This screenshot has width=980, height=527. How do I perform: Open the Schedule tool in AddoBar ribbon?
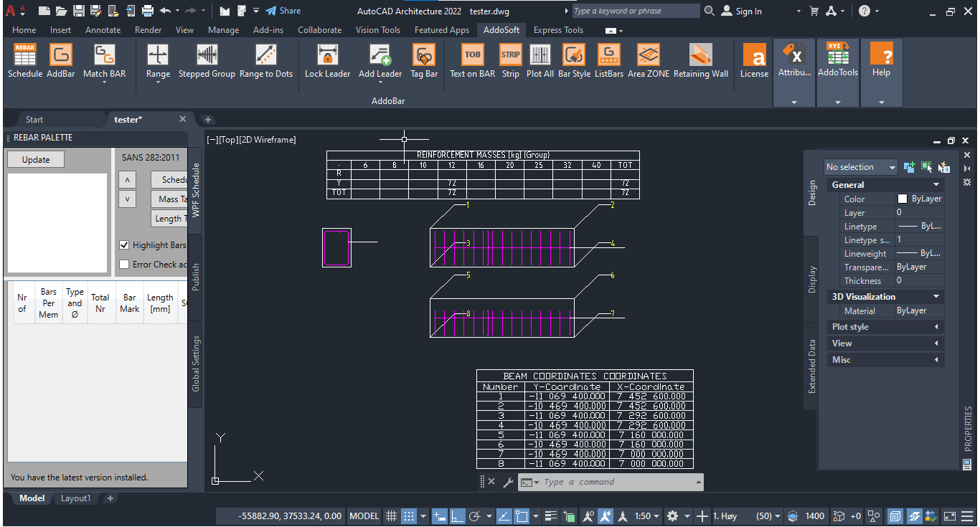(25, 60)
